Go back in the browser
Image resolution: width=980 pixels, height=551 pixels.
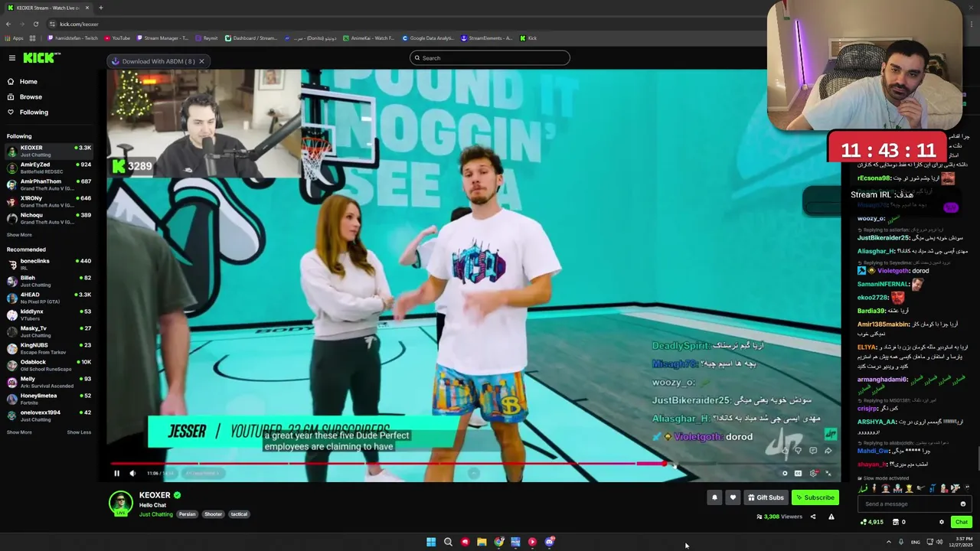click(x=8, y=24)
